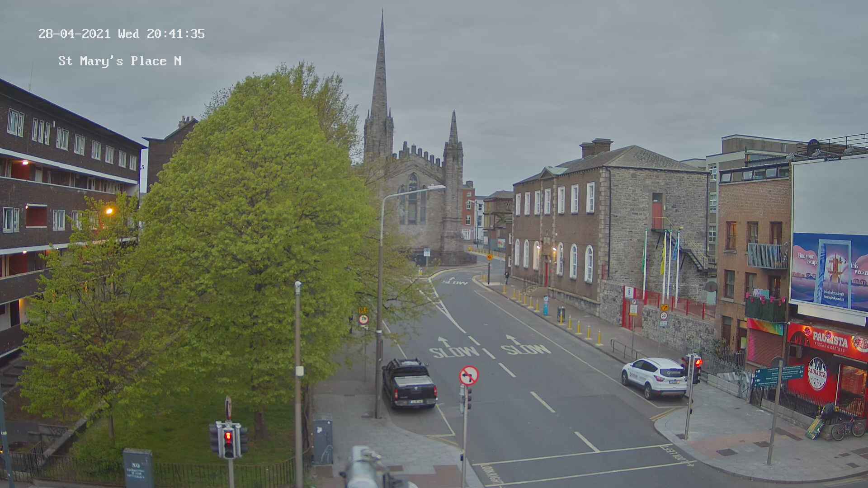Click the round Paulista logo on shopfront
Viewport: 868px width, 488px height.
(817, 374)
